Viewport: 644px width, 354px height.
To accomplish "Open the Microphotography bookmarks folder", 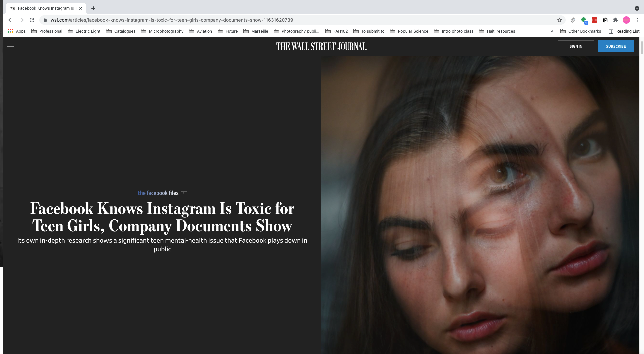I will pyautogui.click(x=162, y=31).
